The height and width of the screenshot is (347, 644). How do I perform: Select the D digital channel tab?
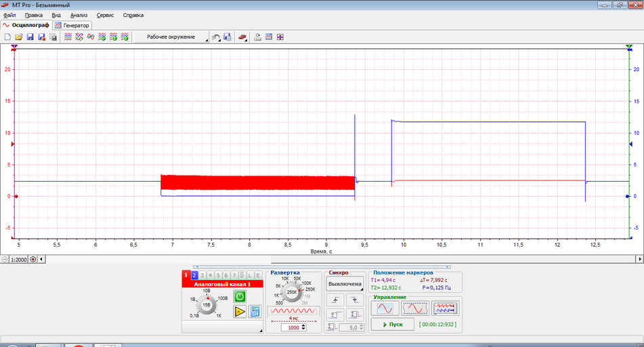[242, 275]
